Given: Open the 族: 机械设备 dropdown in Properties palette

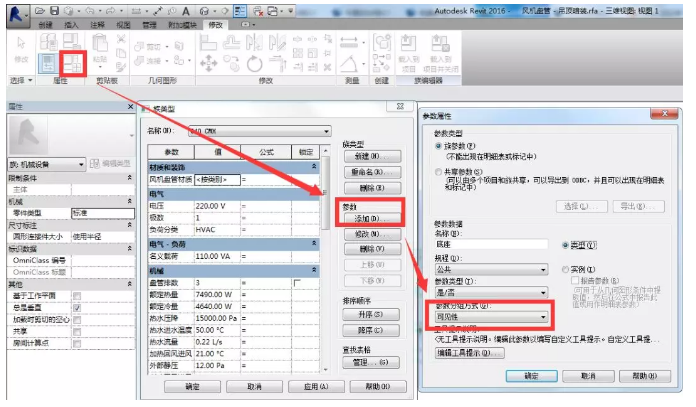Looking at the screenshot, I should (x=47, y=165).
